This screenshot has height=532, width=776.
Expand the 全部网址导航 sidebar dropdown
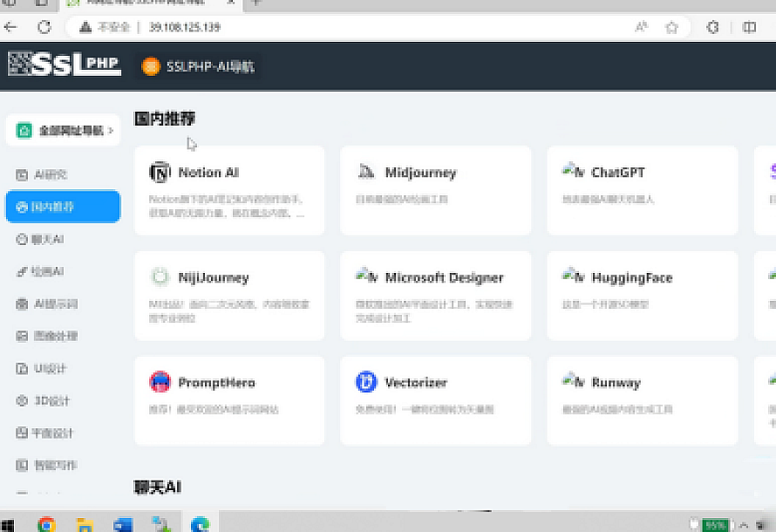point(63,130)
